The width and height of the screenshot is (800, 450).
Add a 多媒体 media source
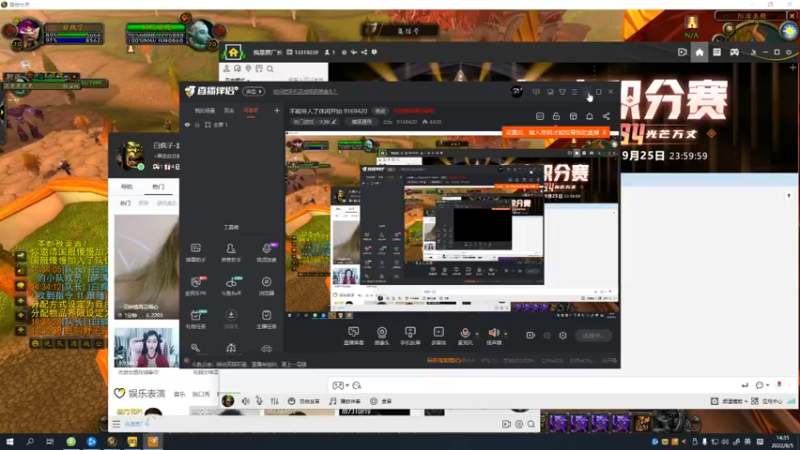pos(438,336)
